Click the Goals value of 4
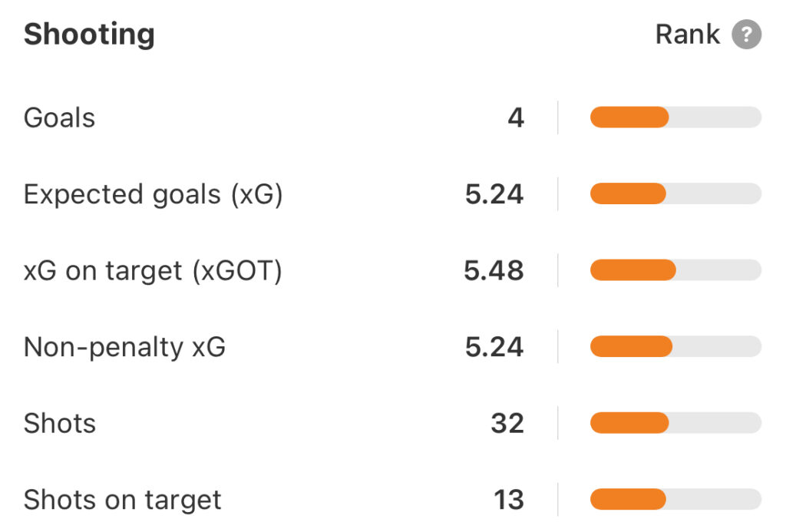This screenshot has width=786, height=532. 515,118
